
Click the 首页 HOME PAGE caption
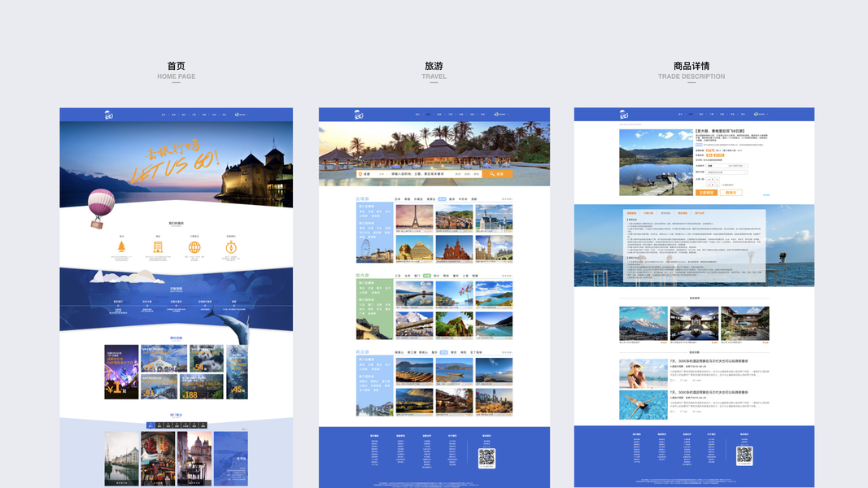pyautogui.click(x=176, y=70)
